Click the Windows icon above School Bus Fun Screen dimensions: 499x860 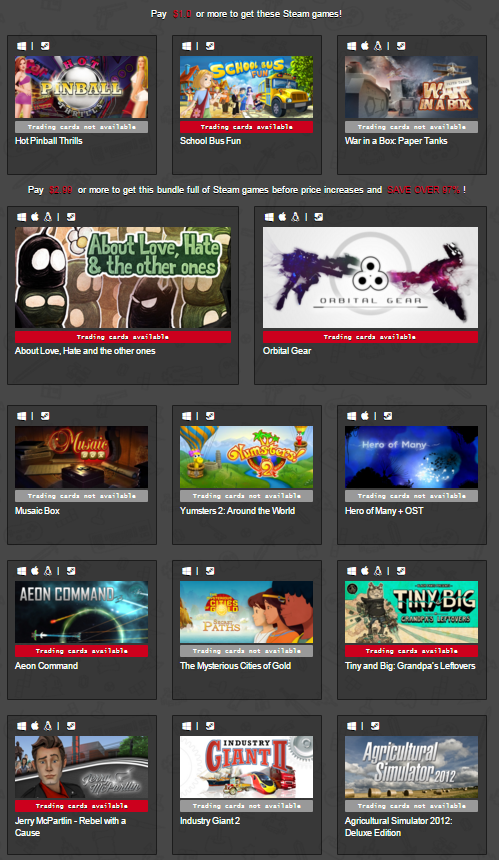(x=186, y=46)
